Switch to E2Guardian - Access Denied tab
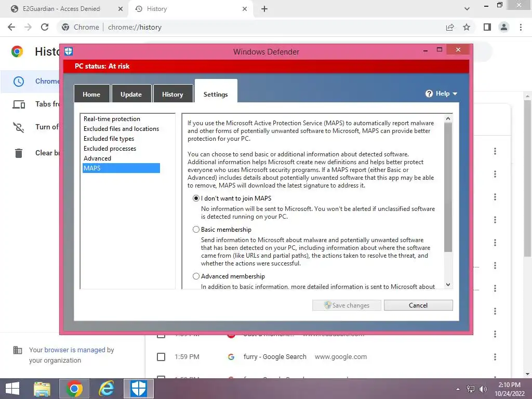 pyautogui.click(x=61, y=9)
